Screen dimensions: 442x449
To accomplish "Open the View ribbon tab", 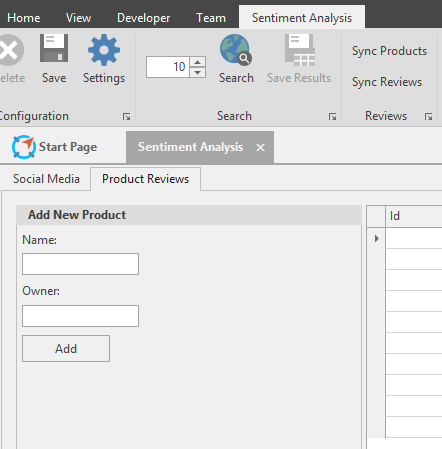I will (78, 18).
